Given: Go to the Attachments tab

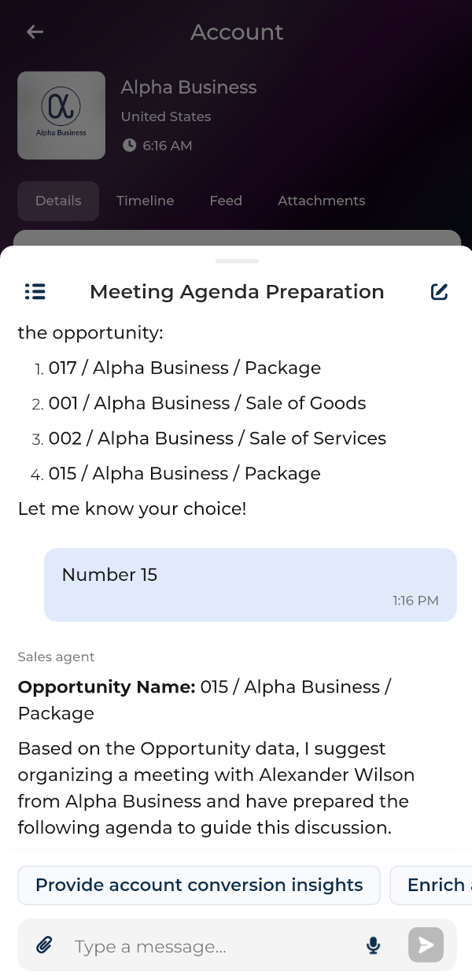Looking at the screenshot, I should (x=321, y=201).
